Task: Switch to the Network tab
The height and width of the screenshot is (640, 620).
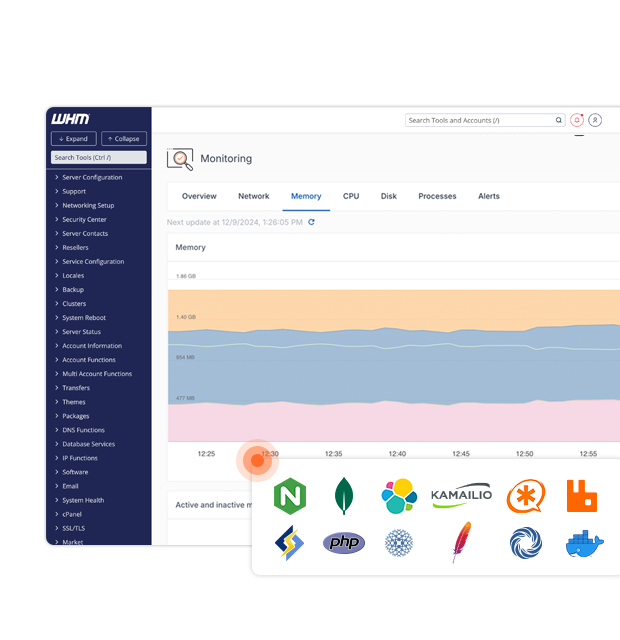Action: point(253,196)
